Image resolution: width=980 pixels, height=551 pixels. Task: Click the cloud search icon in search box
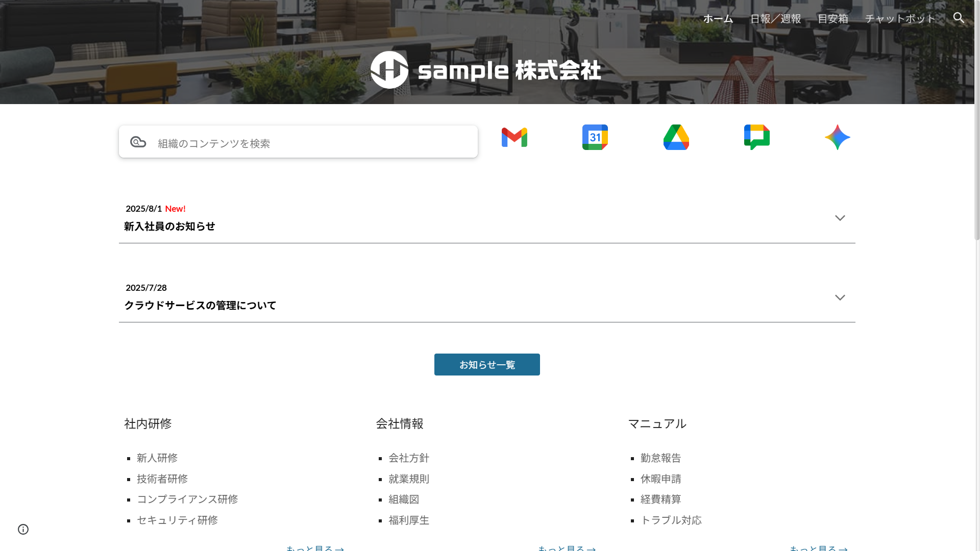[x=138, y=142]
